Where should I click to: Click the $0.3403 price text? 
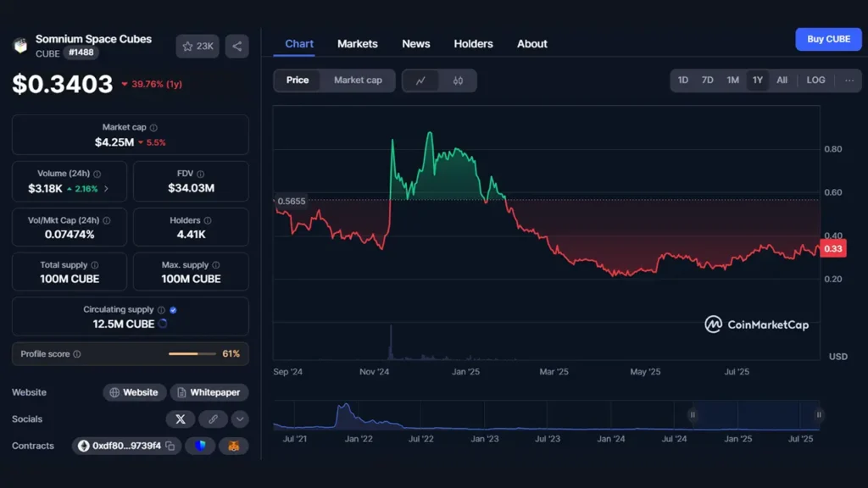pyautogui.click(x=63, y=84)
